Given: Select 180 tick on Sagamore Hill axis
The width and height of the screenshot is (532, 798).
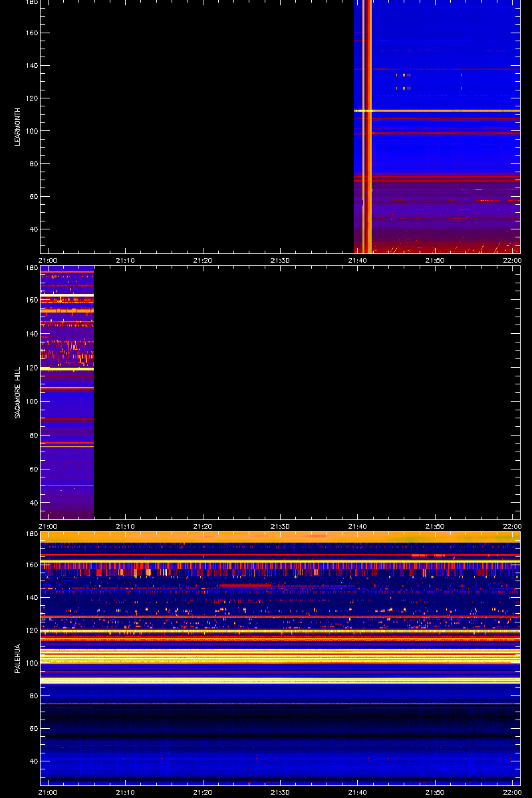Looking at the screenshot, I should (32, 268).
